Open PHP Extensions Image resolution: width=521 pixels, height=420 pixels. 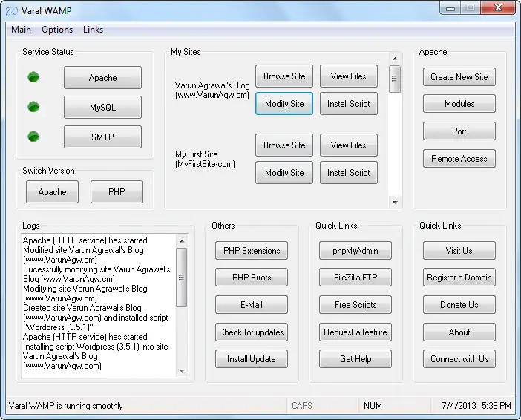point(252,251)
